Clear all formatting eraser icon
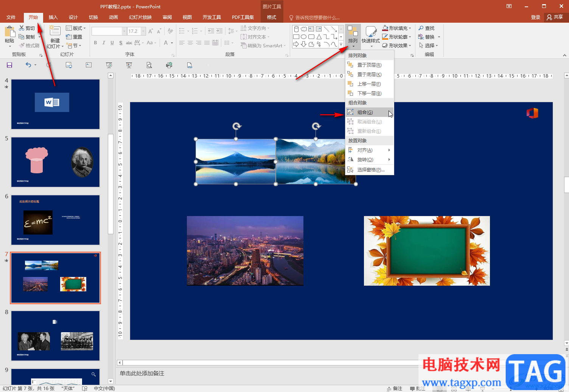 pos(170,31)
